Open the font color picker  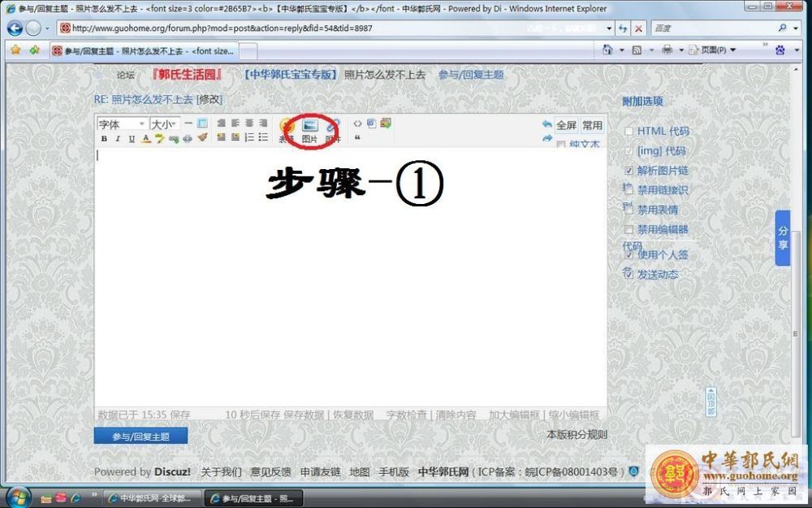point(145,139)
